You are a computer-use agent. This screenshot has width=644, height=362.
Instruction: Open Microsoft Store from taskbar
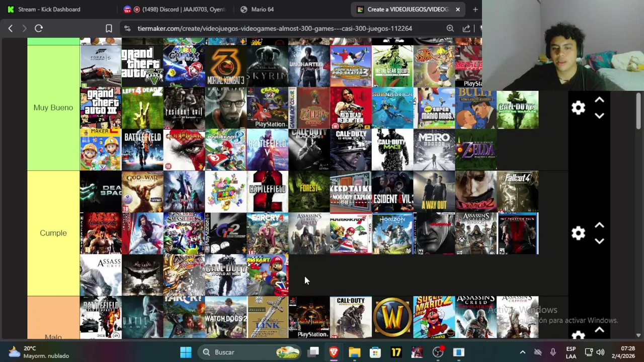375,352
